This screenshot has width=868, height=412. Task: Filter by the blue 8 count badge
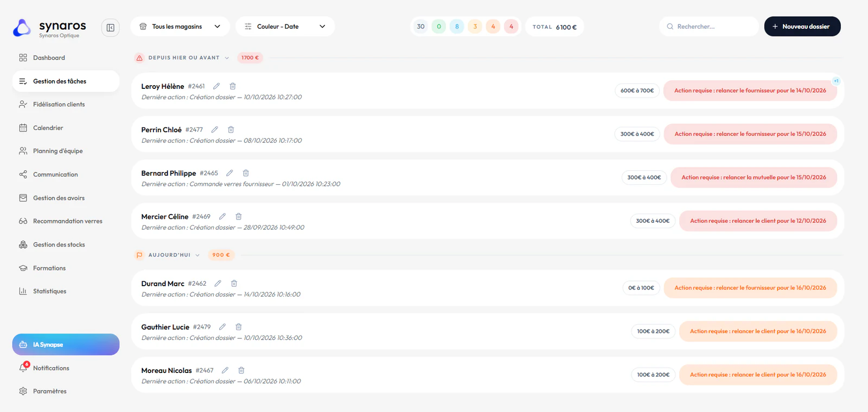(457, 27)
